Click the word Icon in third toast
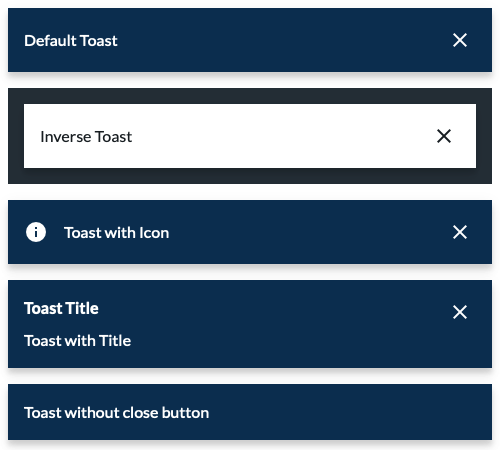 coord(154,233)
